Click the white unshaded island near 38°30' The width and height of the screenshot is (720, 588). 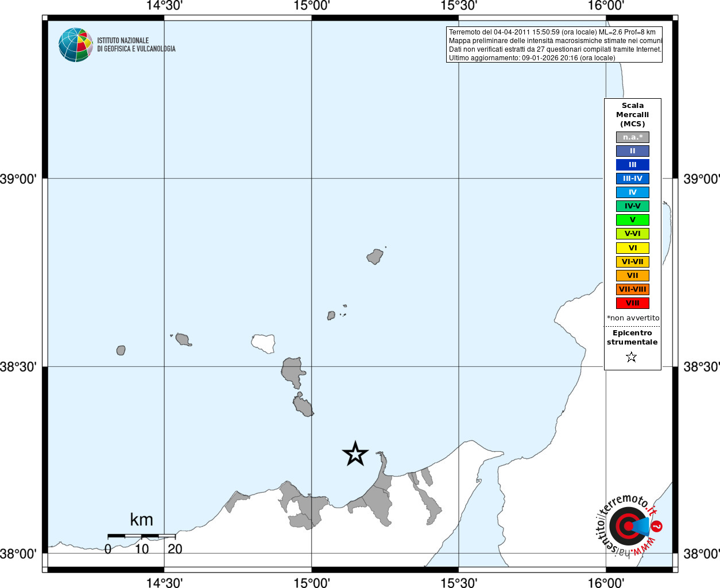pyautogui.click(x=264, y=343)
